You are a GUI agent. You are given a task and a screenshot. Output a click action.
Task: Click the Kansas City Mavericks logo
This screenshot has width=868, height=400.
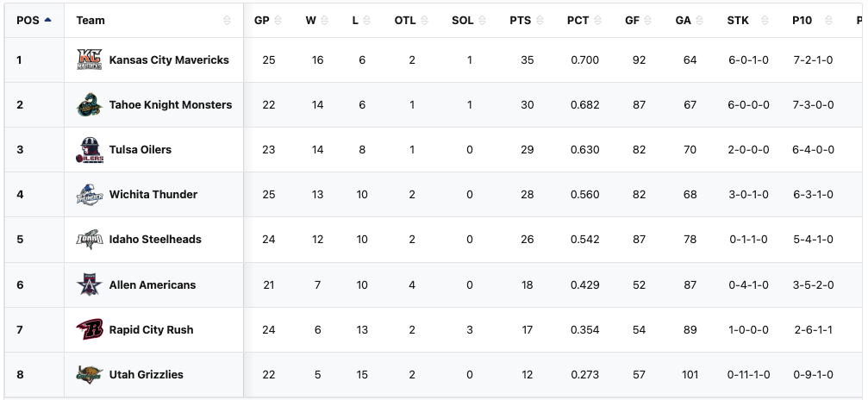(89, 60)
